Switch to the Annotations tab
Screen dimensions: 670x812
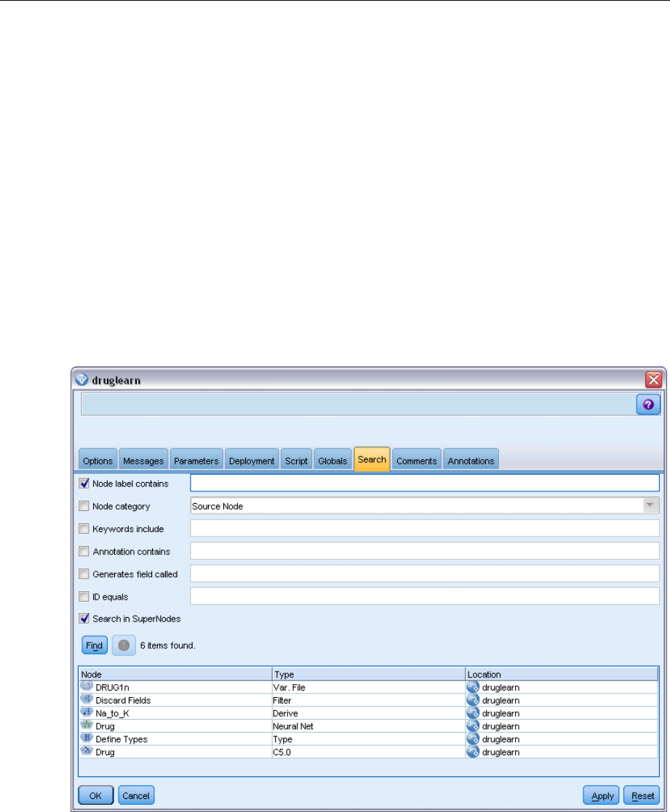point(471,460)
